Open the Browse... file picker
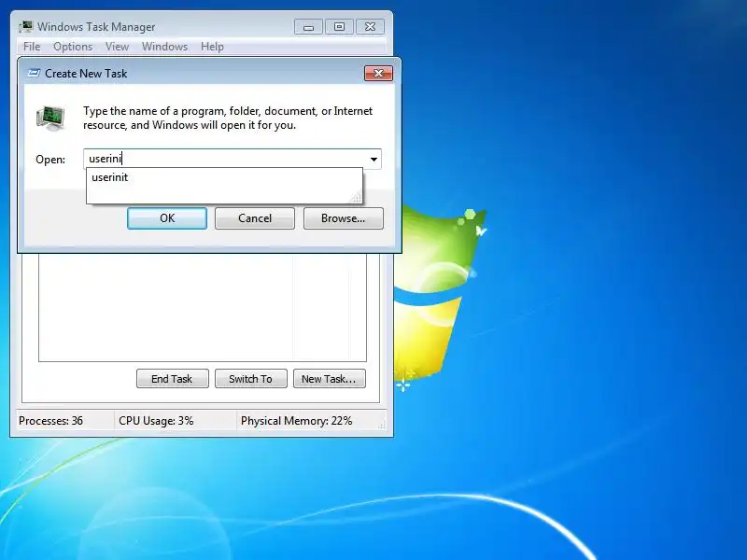 pyautogui.click(x=343, y=218)
